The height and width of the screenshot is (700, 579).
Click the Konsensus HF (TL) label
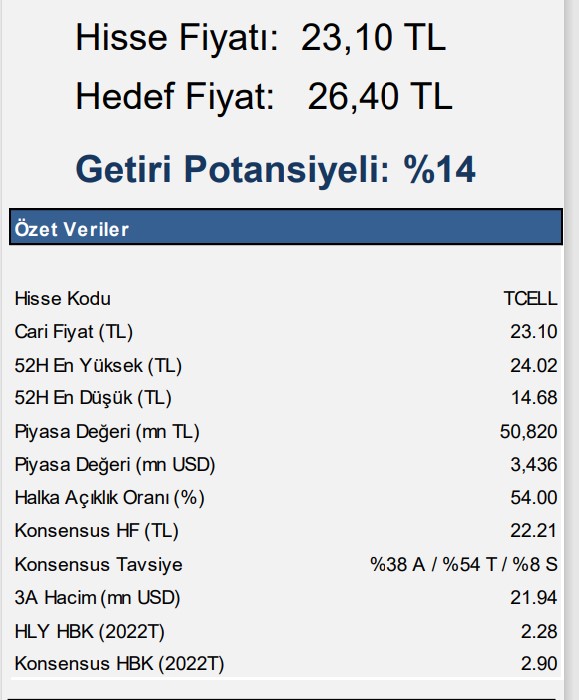tap(96, 531)
